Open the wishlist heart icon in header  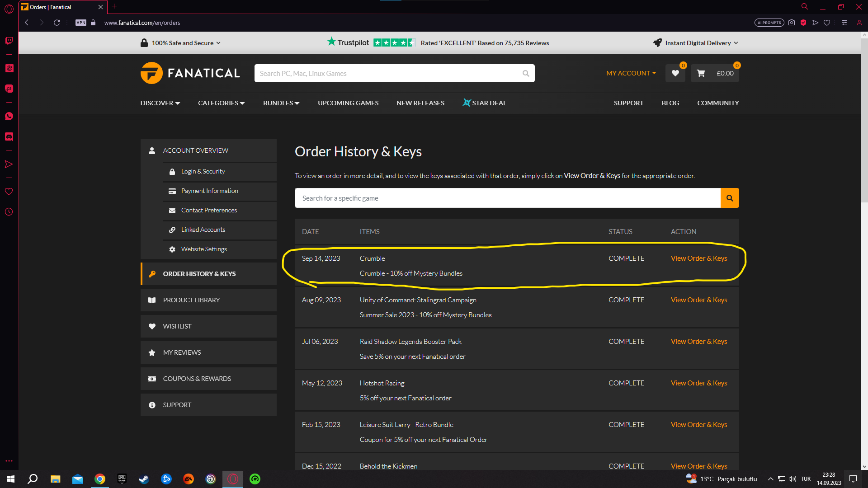[675, 73]
